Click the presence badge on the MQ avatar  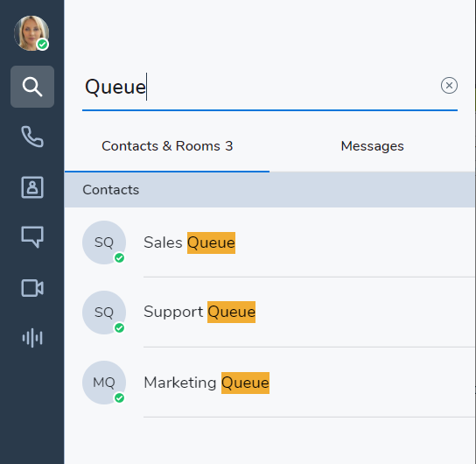click(119, 397)
